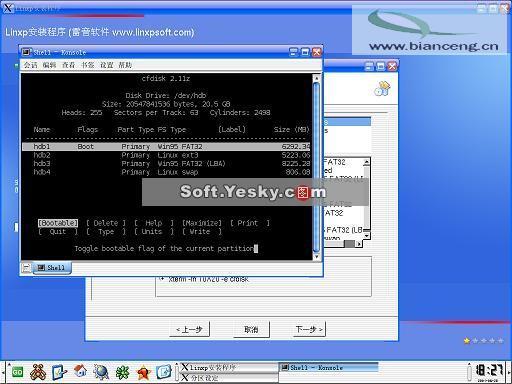Viewport: 512px width, 384px height.
Task: Click the green GO start button in taskbar
Action: coord(17,372)
